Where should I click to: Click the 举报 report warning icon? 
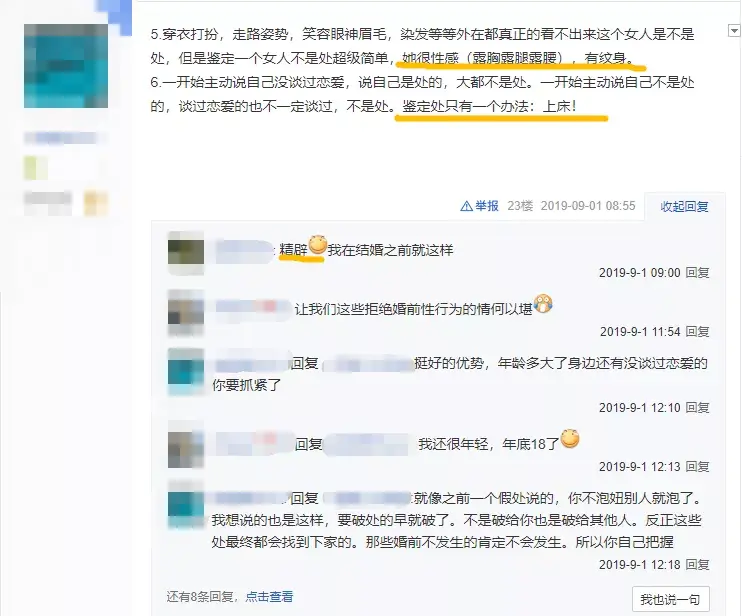point(466,206)
